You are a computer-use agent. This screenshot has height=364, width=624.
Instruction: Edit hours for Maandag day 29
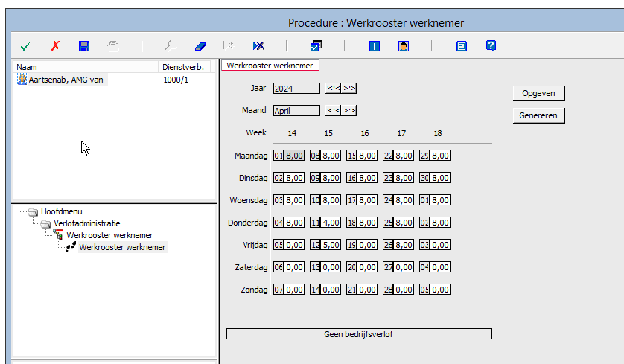point(440,156)
